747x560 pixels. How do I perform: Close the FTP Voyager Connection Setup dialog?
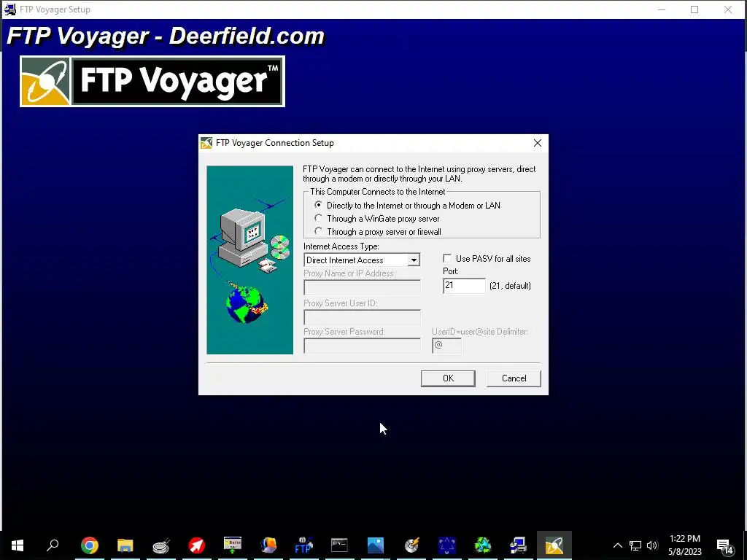(x=538, y=143)
